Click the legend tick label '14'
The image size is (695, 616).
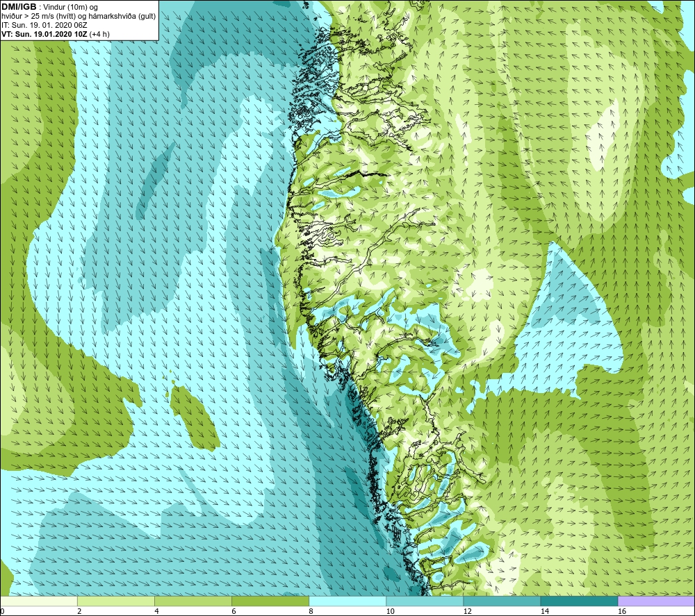(545, 611)
